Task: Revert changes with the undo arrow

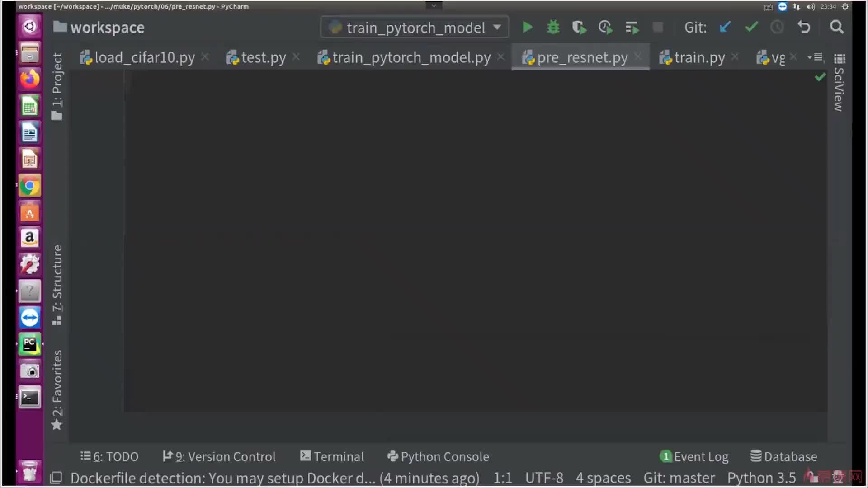Action: point(803,27)
